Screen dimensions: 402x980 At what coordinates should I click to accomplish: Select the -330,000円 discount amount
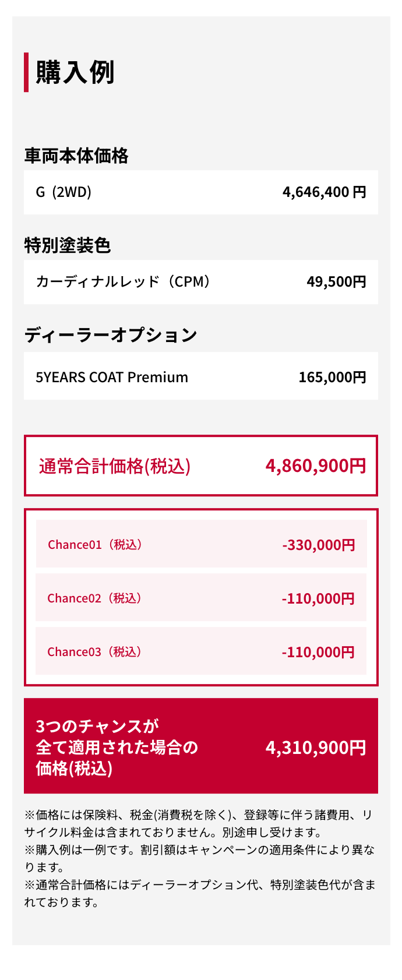coord(319,545)
